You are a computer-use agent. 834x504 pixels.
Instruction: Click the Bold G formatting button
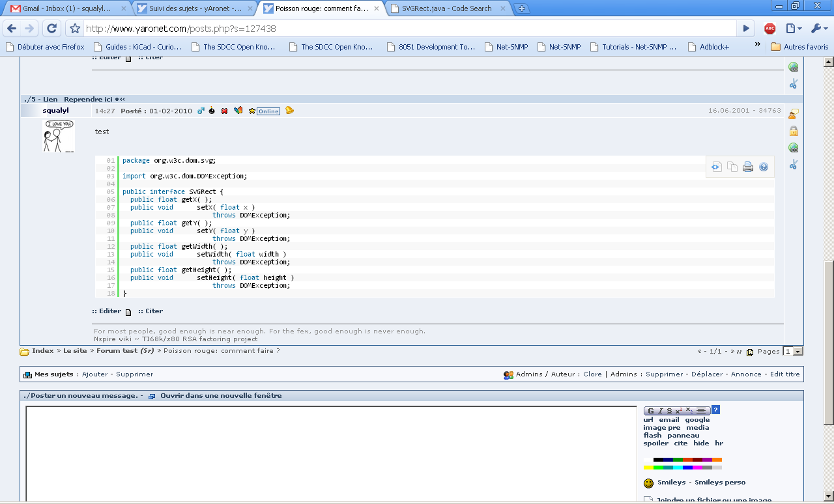[651, 411]
